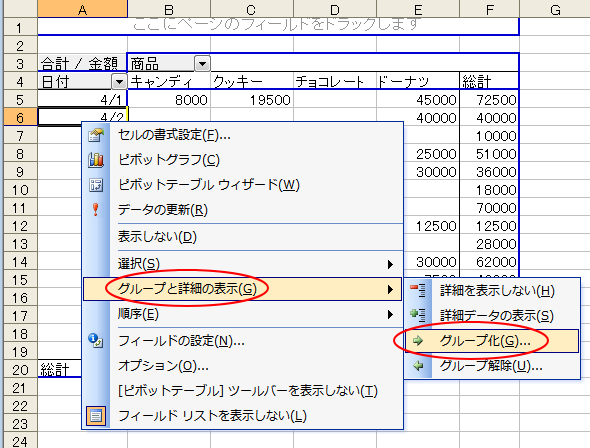The height and width of the screenshot is (448, 590).
Task: Click the red exclamation refresh data icon
Action: click(x=96, y=210)
